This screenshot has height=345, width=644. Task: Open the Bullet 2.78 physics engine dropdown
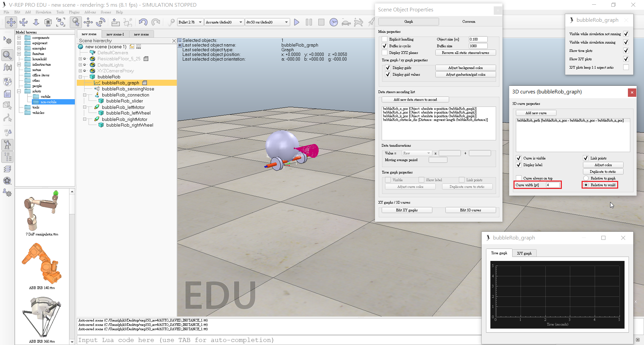[x=190, y=22]
